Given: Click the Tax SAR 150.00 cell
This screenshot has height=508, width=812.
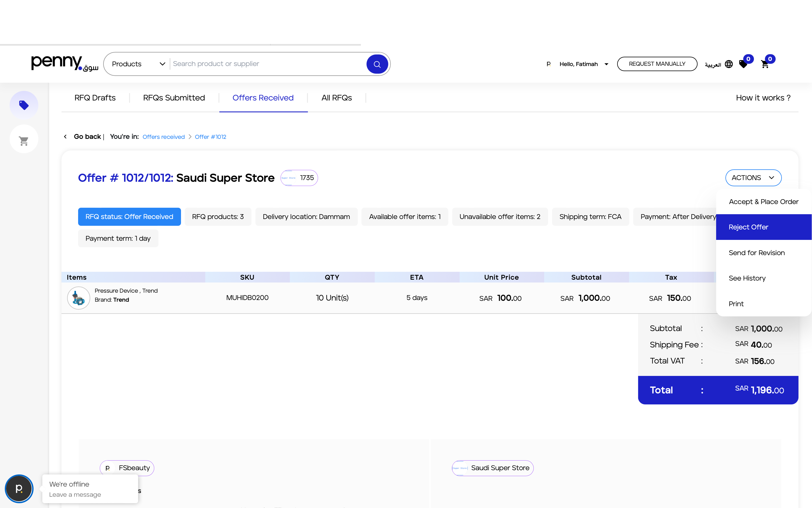Looking at the screenshot, I should (670, 298).
